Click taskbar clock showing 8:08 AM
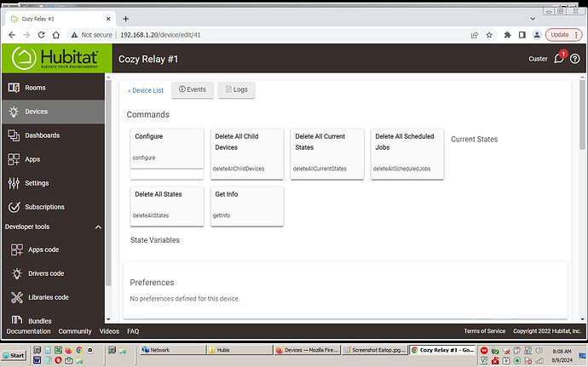This screenshot has width=588, height=367. point(562,352)
